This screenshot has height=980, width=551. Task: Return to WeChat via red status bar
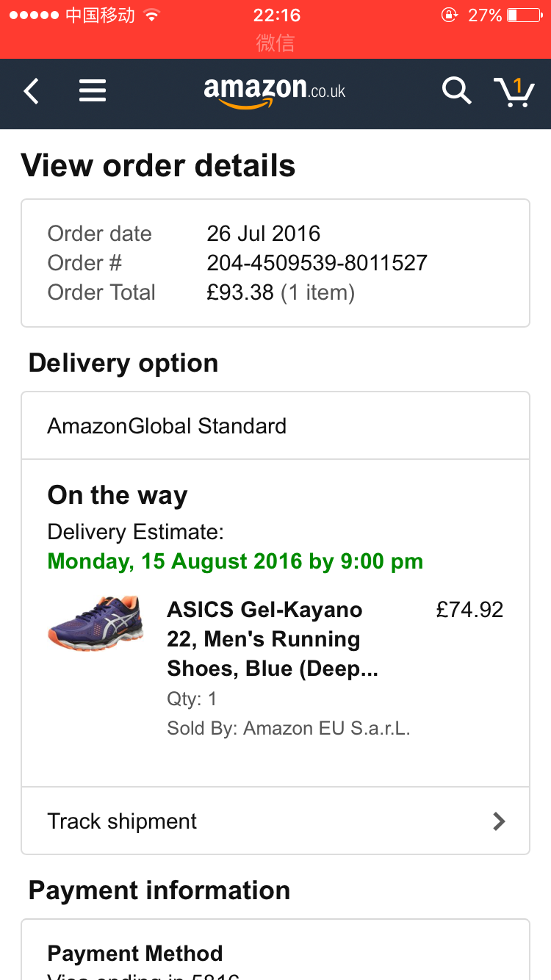click(x=275, y=43)
